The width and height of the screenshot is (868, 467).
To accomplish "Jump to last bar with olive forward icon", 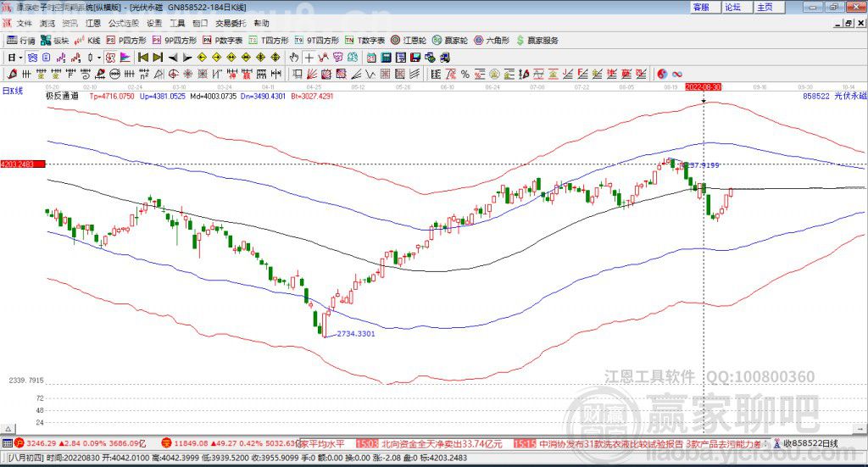I will tap(158, 58).
